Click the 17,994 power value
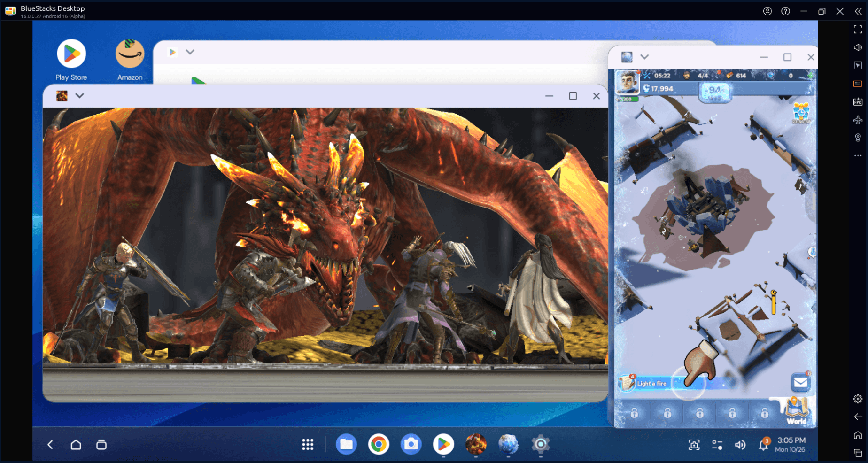 pyautogui.click(x=658, y=88)
